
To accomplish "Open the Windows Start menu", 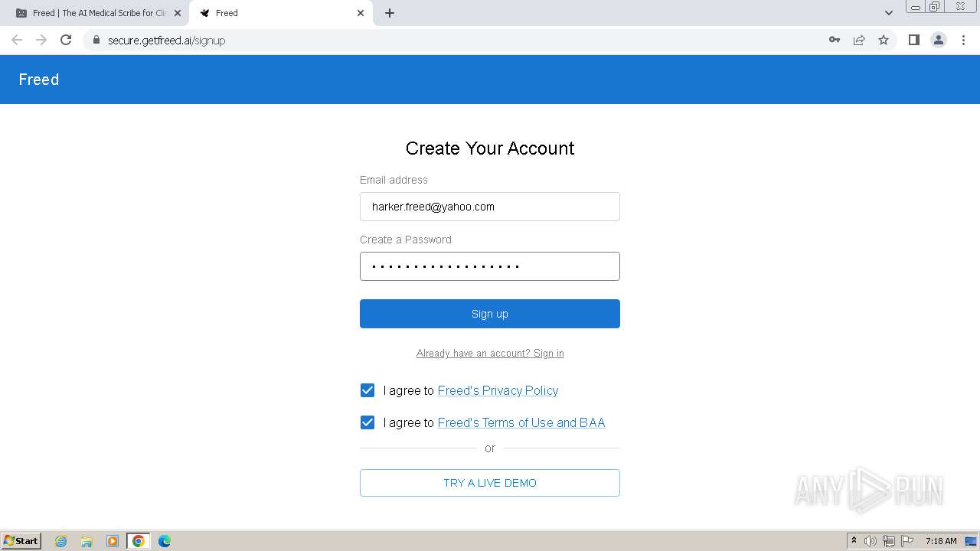I will pyautogui.click(x=21, y=540).
